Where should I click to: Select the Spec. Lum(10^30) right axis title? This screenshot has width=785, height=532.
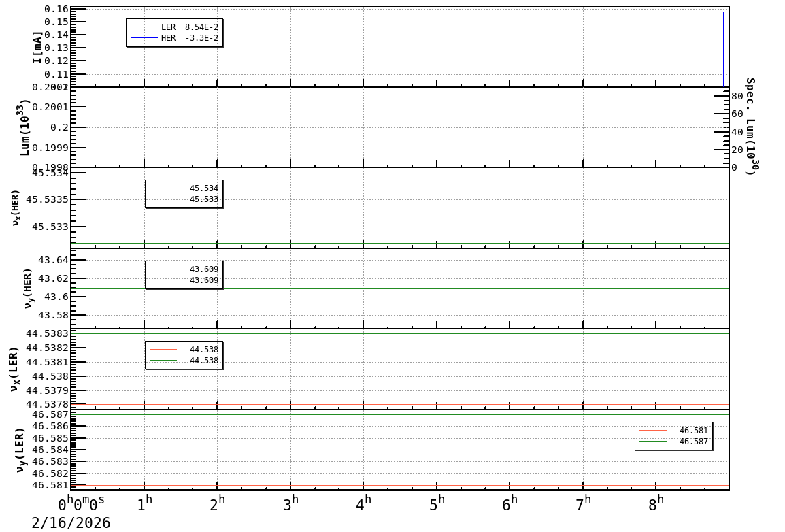pyautogui.click(x=750, y=126)
